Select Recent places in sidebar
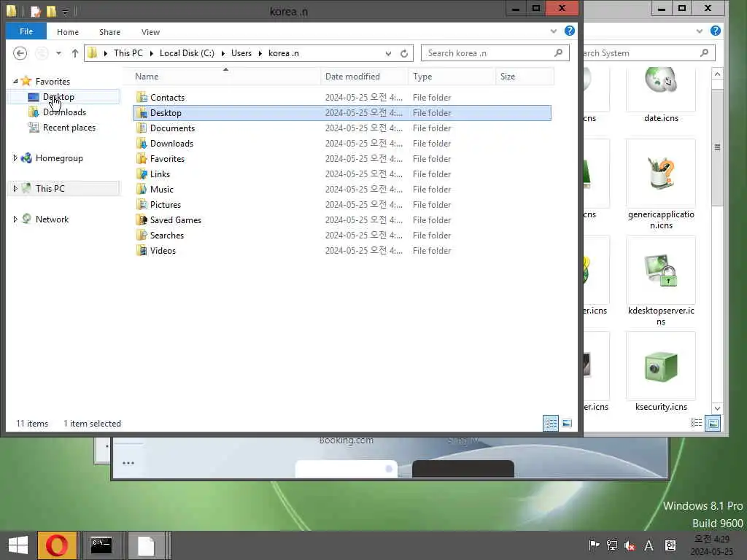The width and height of the screenshot is (747, 560). (x=69, y=127)
